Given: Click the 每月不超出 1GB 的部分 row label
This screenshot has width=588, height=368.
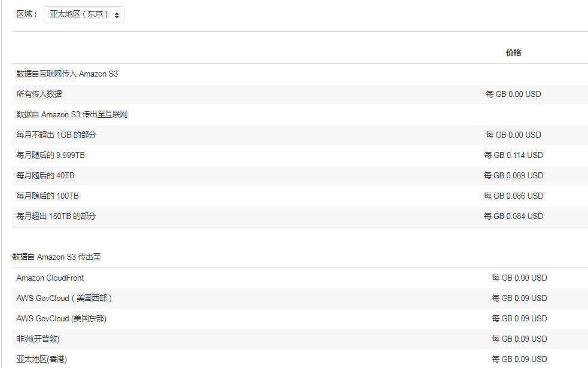Looking at the screenshot, I should [x=56, y=135].
